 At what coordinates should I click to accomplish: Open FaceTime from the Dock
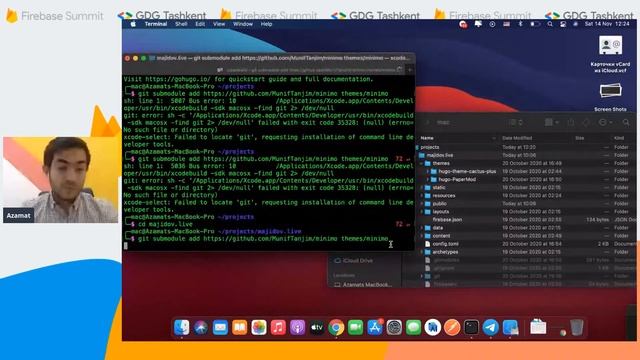pos(356,327)
